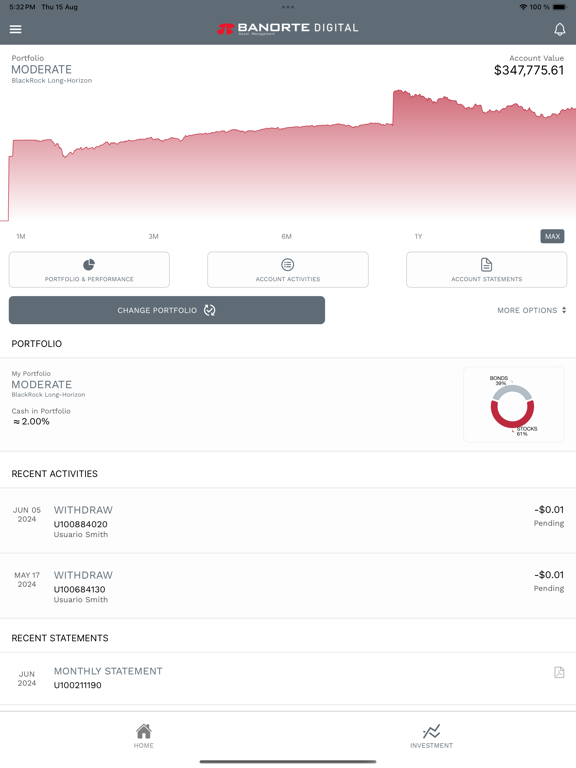Select the 6M chart range
This screenshot has height=768, width=576.
click(287, 236)
